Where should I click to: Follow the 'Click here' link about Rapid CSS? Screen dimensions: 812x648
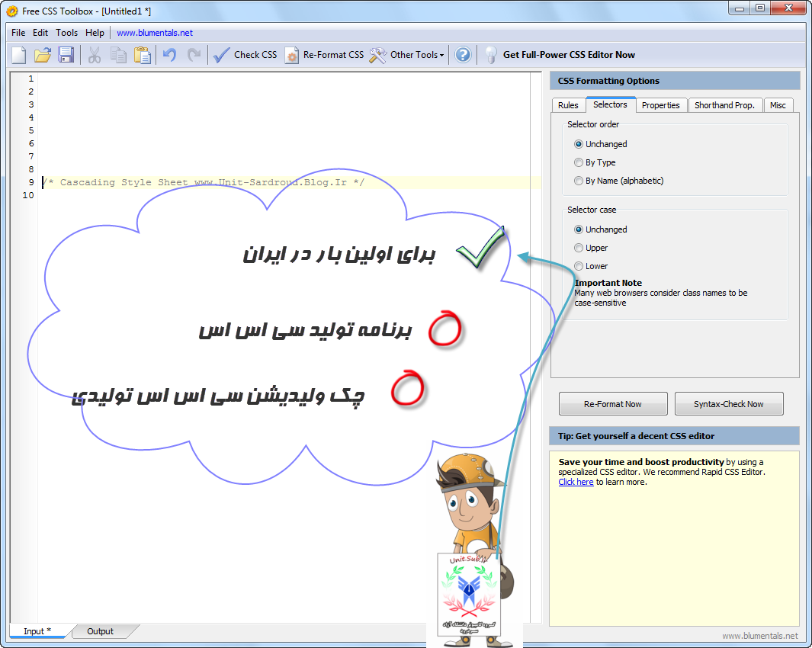click(x=575, y=481)
